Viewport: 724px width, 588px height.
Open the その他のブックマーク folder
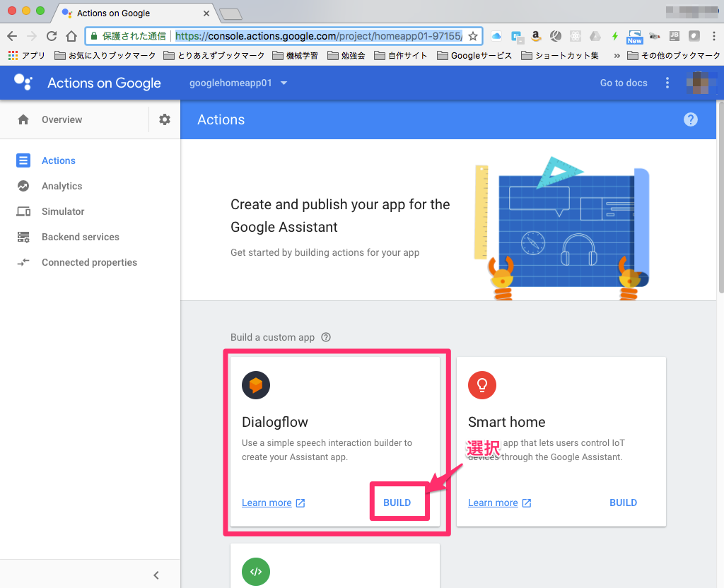674,56
